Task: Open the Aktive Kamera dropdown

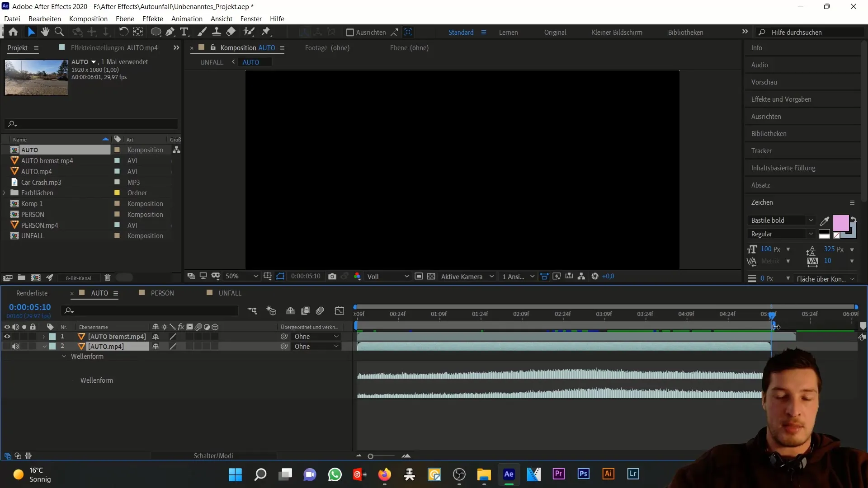Action: click(x=467, y=277)
